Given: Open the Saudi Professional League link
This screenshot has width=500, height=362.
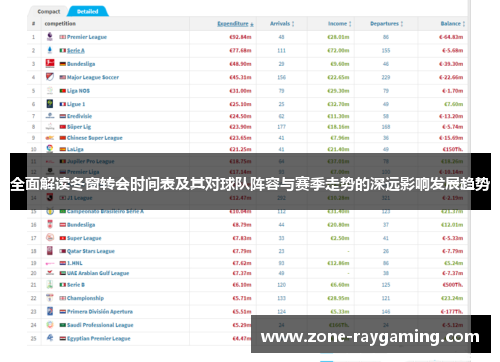Looking at the screenshot, I should [100, 325].
